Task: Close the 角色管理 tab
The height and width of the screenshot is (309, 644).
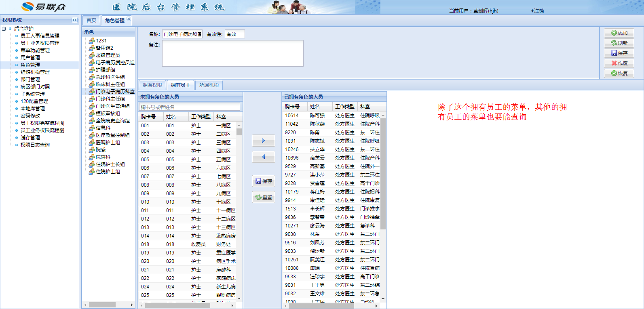Action: [129, 19]
